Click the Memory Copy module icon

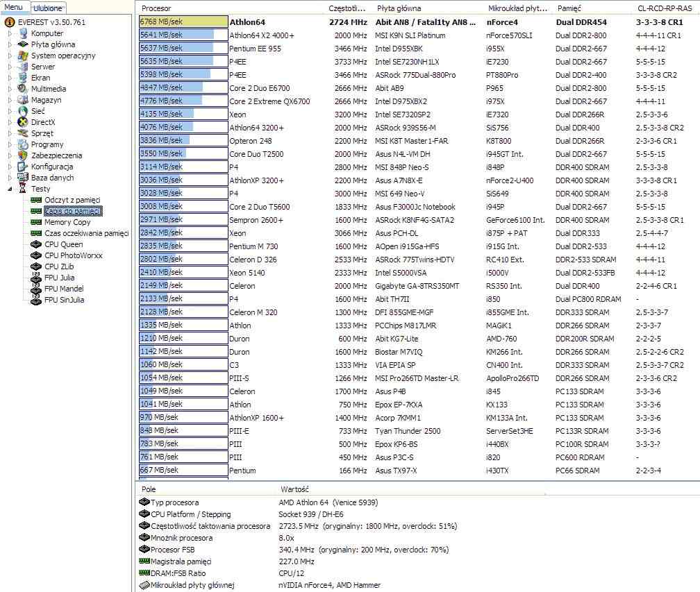[36, 222]
